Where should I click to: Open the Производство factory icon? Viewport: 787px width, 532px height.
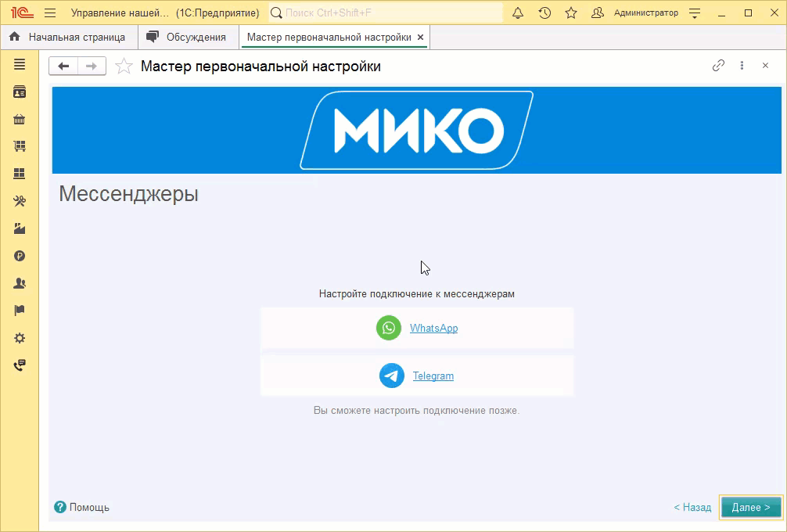20,228
